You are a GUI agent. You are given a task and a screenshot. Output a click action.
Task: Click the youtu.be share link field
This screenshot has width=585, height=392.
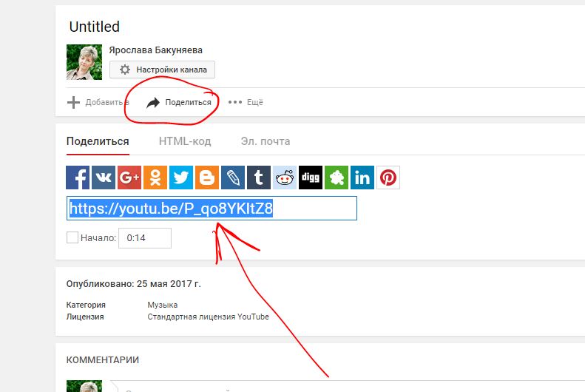point(212,209)
